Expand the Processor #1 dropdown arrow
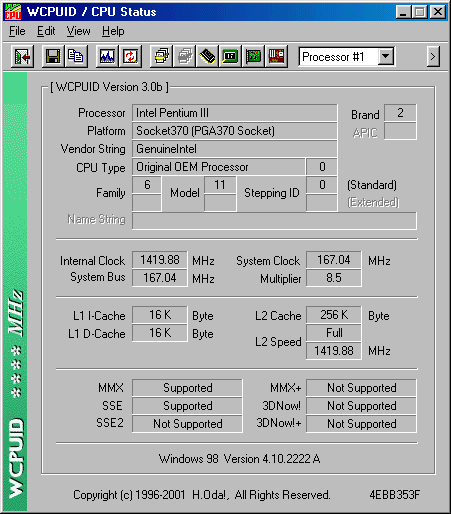This screenshot has height=514, width=451. click(386, 56)
